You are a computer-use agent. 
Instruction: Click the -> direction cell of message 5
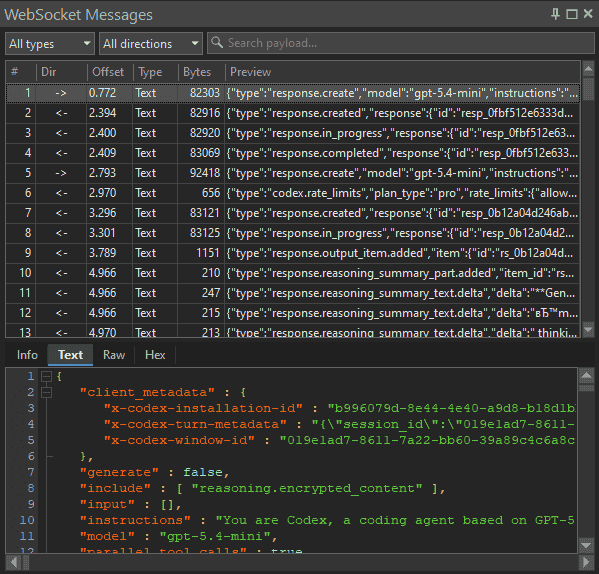[x=61, y=173]
